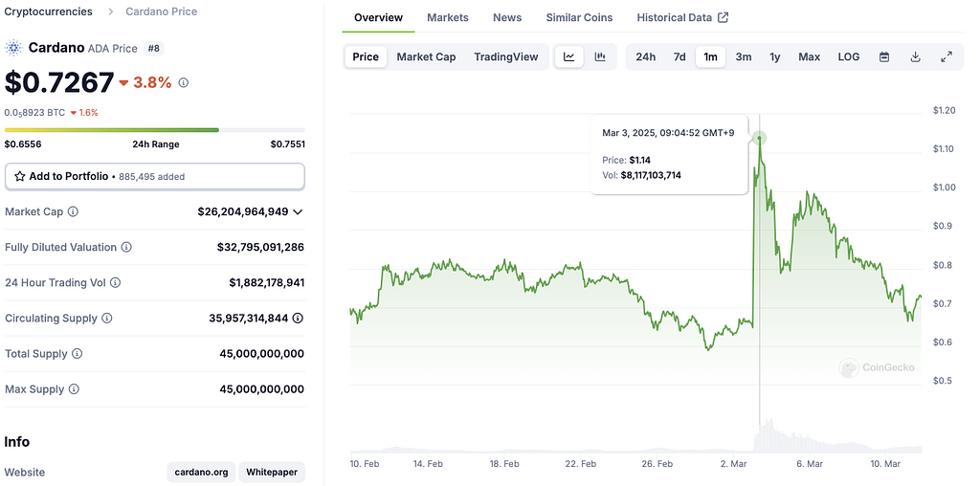
Task: Click info icon beside Circulating Supply
Action: coord(107,319)
